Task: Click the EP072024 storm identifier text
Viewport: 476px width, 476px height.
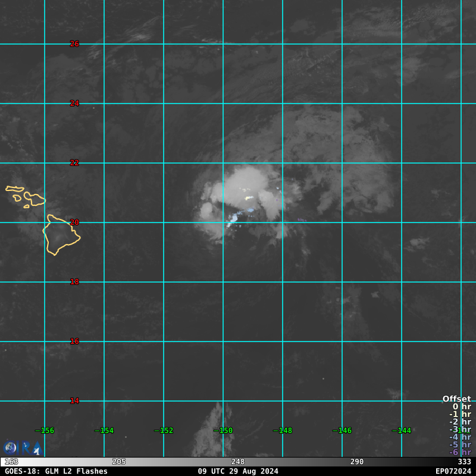Action: [x=453, y=471]
